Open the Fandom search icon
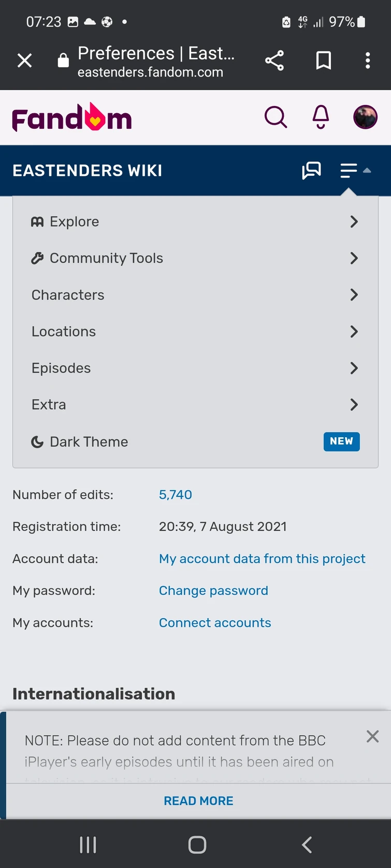The height and width of the screenshot is (868, 391). pyautogui.click(x=276, y=117)
